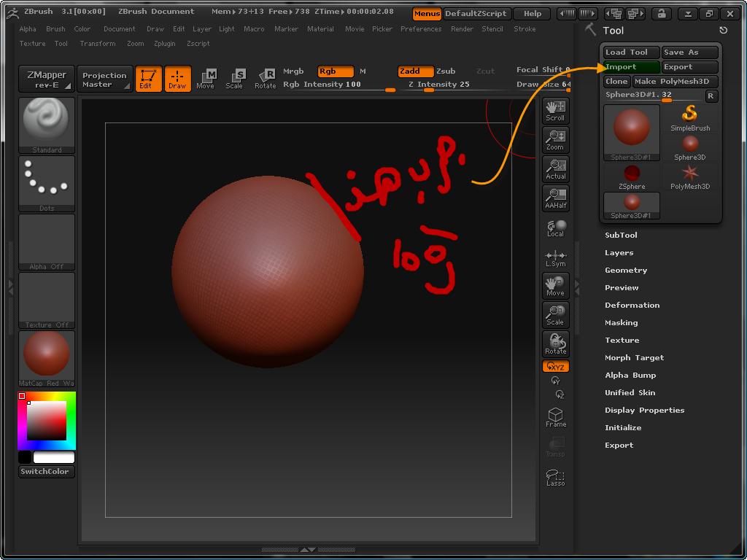Toggle Local transformations
This screenshot has height=560, width=747.
pyautogui.click(x=555, y=228)
